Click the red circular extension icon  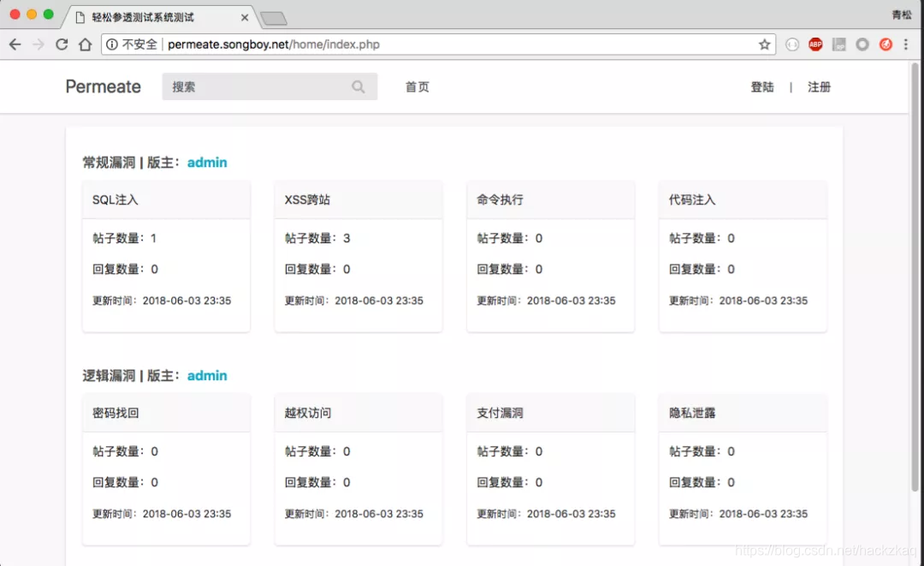click(885, 45)
